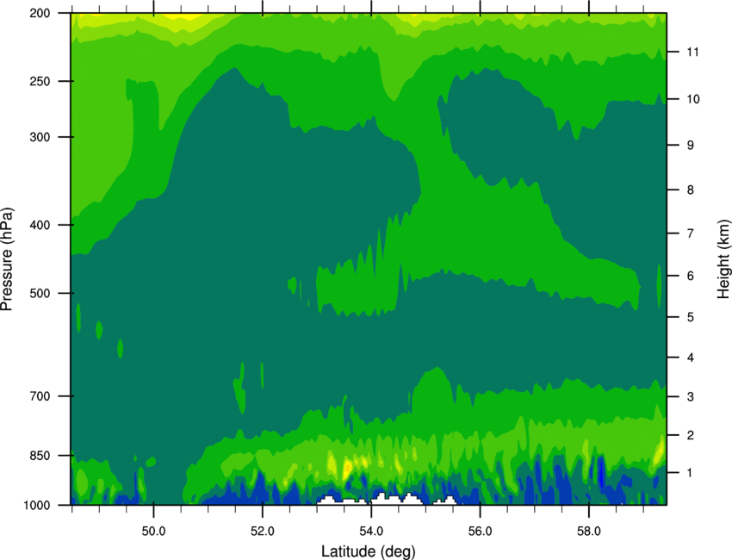Click the 850 pressure axis label
The width and height of the screenshot is (732, 560).
click(40, 456)
